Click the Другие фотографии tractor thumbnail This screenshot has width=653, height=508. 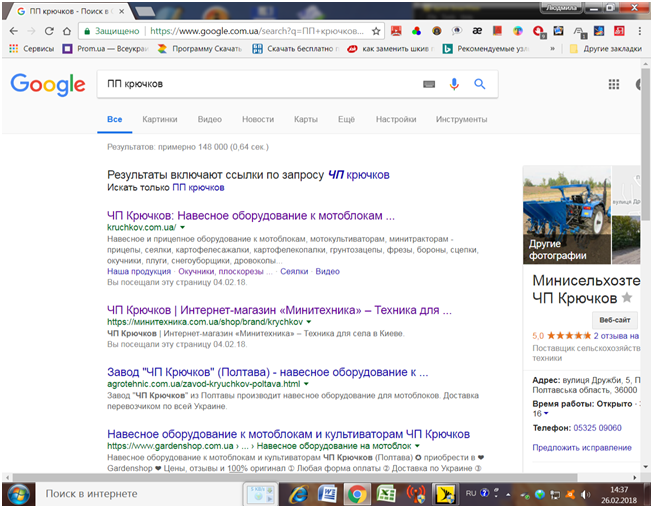click(567, 215)
